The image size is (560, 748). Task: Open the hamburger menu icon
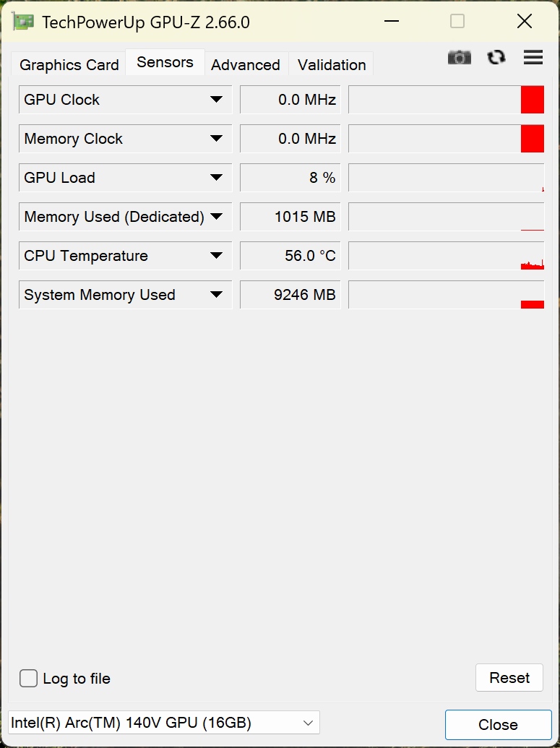(x=533, y=57)
